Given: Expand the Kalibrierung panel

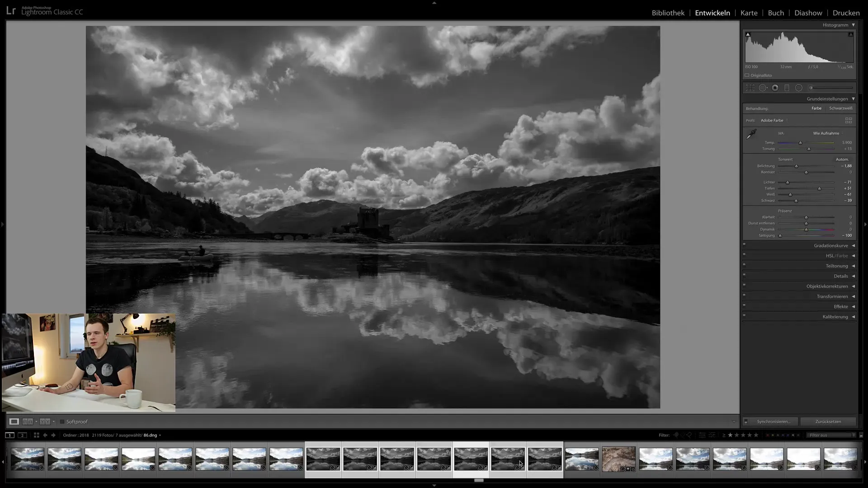Looking at the screenshot, I should click(x=854, y=317).
